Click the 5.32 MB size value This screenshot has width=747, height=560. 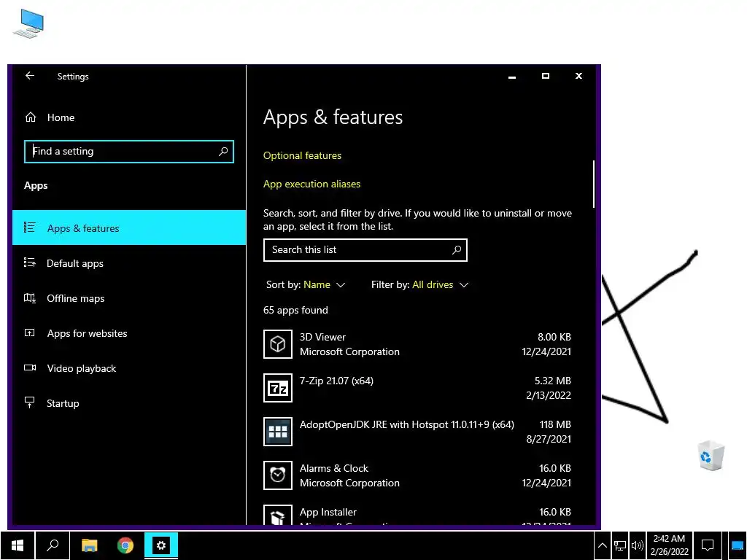[x=553, y=381]
